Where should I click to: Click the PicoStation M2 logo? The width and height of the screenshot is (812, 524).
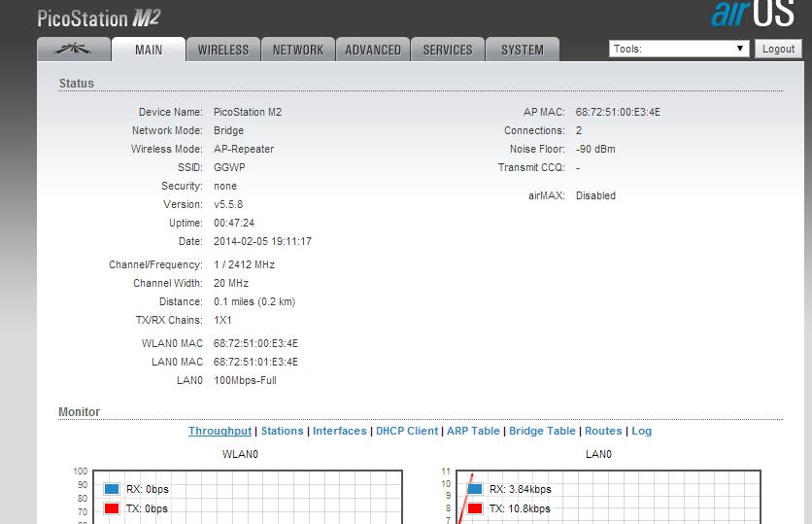coord(99,18)
